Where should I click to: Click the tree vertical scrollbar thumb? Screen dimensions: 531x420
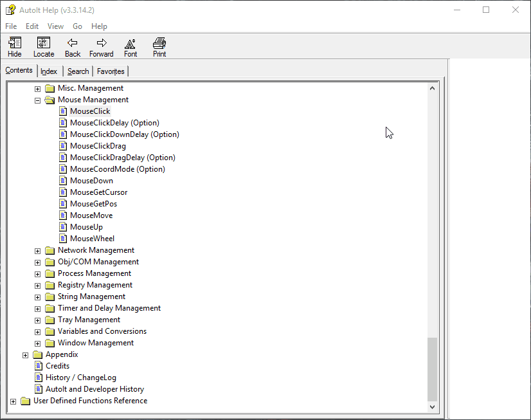[x=432, y=369]
